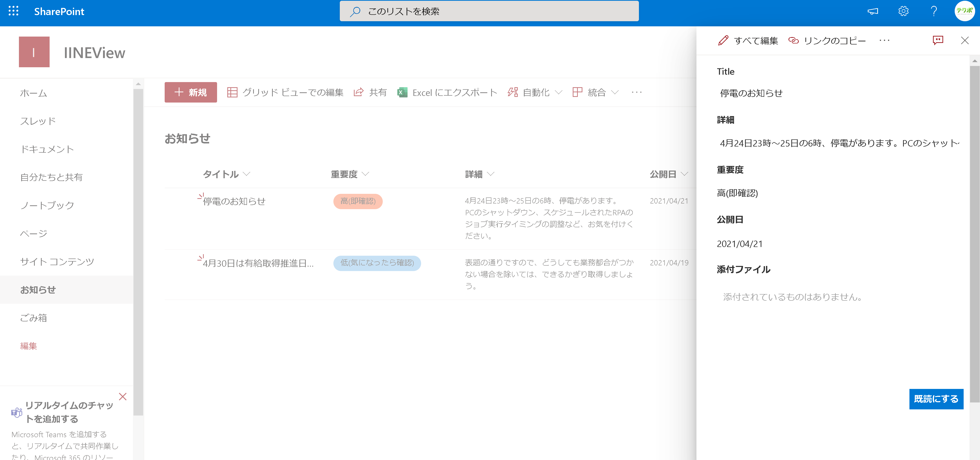Open the comments icon in detail panel
Viewport: 980px width, 460px height.
(938, 40)
